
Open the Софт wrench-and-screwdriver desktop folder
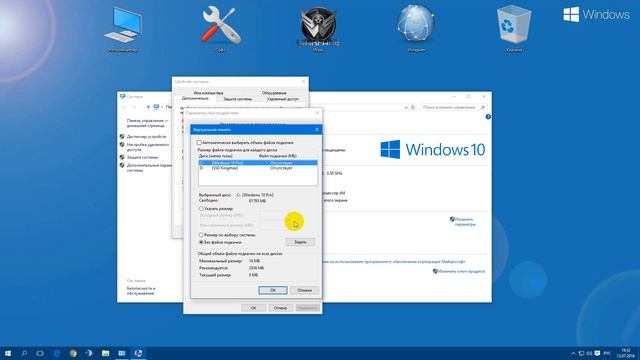pyautogui.click(x=221, y=29)
